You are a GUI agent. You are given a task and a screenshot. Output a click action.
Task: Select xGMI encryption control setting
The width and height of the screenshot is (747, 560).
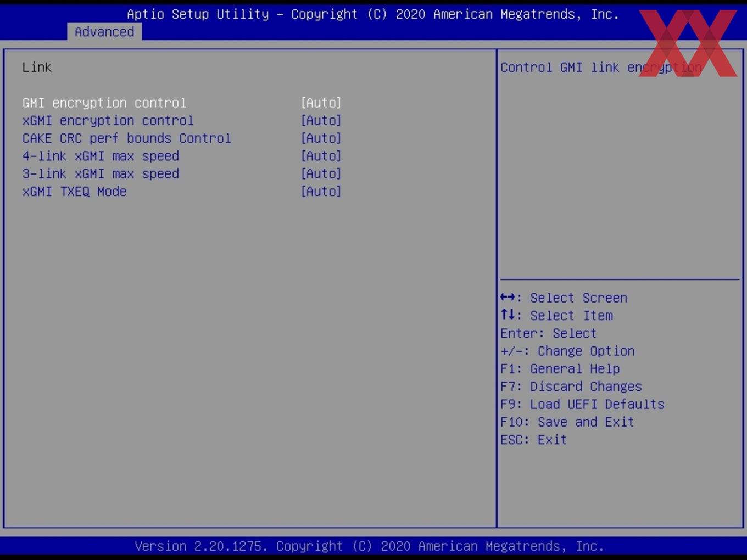(x=108, y=120)
